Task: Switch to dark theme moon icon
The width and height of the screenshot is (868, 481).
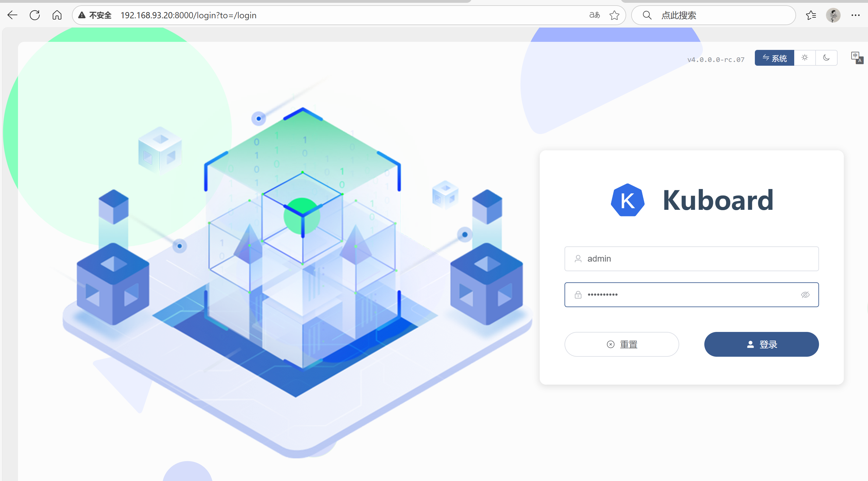Action: point(826,58)
